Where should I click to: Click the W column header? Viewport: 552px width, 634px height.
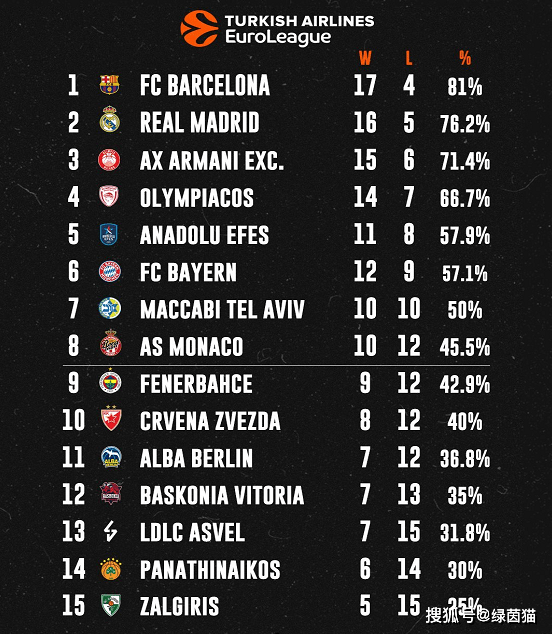click(365, 58)
